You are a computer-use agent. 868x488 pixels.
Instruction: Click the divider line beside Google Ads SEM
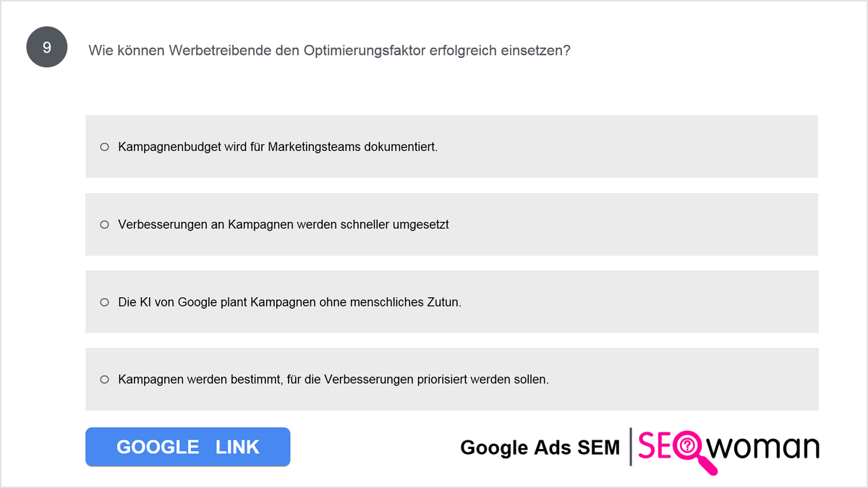(630, 448)
